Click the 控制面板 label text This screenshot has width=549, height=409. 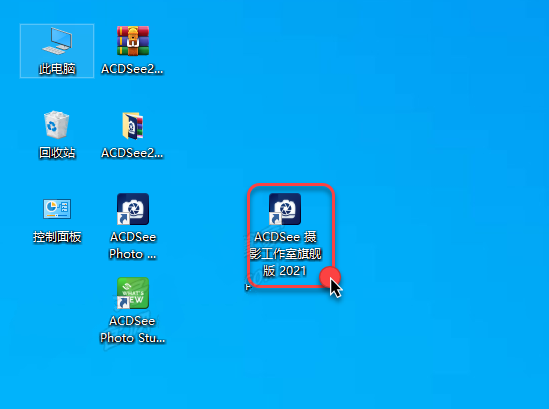pyautogui.click(x=57, y=237)
